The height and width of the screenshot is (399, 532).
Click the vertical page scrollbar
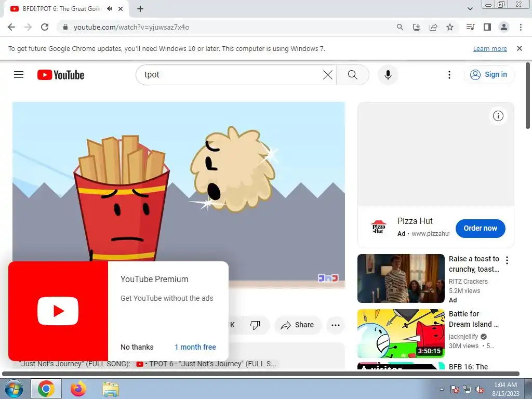tap(528, 96)
